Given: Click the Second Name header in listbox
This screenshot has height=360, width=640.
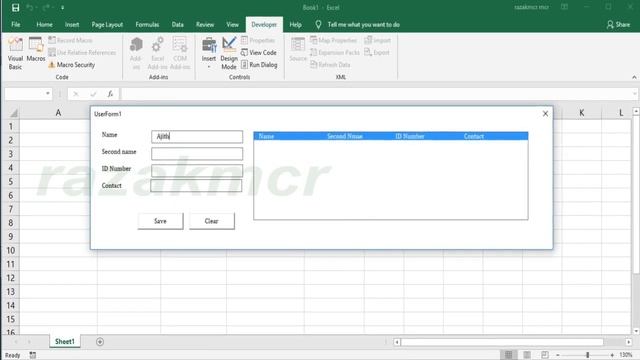Looking at the screenshot, I should tap(344, 136).
